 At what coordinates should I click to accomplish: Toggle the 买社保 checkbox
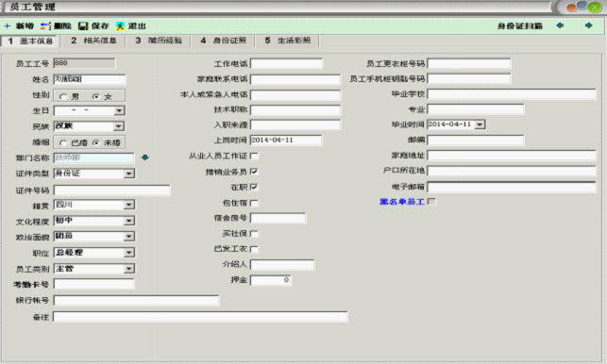pos(254,234)
